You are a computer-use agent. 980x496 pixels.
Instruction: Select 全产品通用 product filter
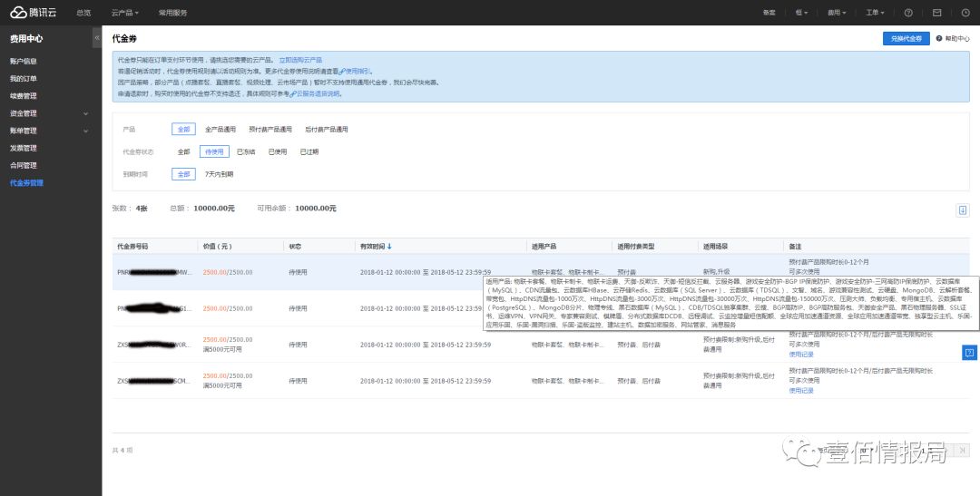(x=220, y=130)
